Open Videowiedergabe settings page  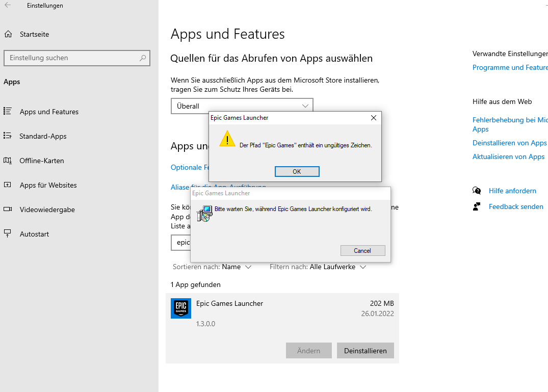[x=47, y=210]
